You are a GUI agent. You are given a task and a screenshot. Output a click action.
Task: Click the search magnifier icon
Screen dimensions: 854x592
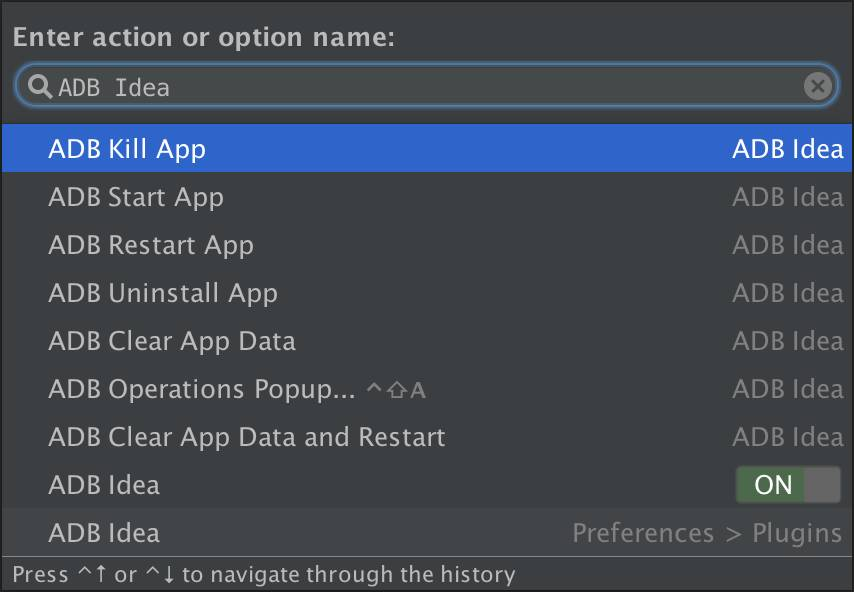click(x=40, y=87)
